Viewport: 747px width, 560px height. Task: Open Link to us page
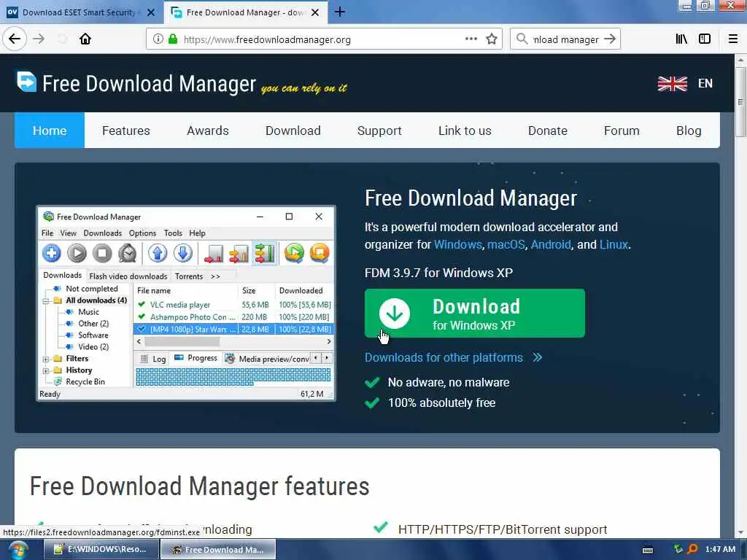(x=465, y=131)
